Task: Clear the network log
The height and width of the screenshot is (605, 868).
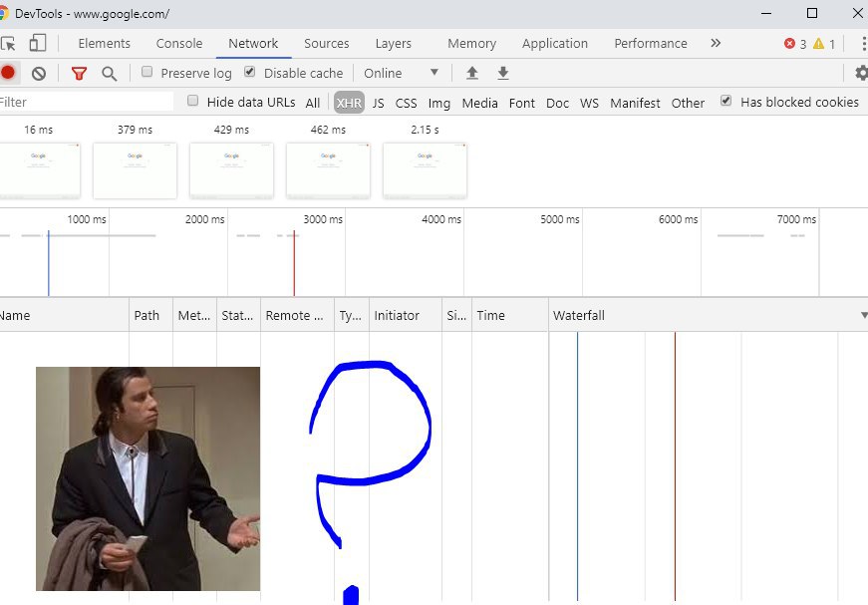Action: tap(38, 73)
